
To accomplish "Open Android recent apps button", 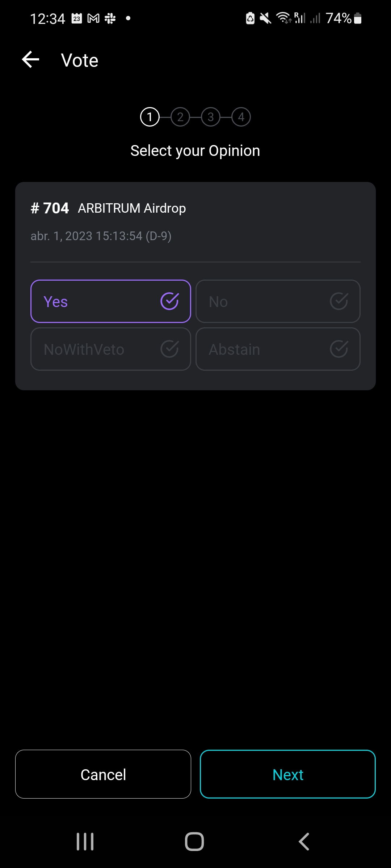I will pyautogui.click(x=85, y=842).
